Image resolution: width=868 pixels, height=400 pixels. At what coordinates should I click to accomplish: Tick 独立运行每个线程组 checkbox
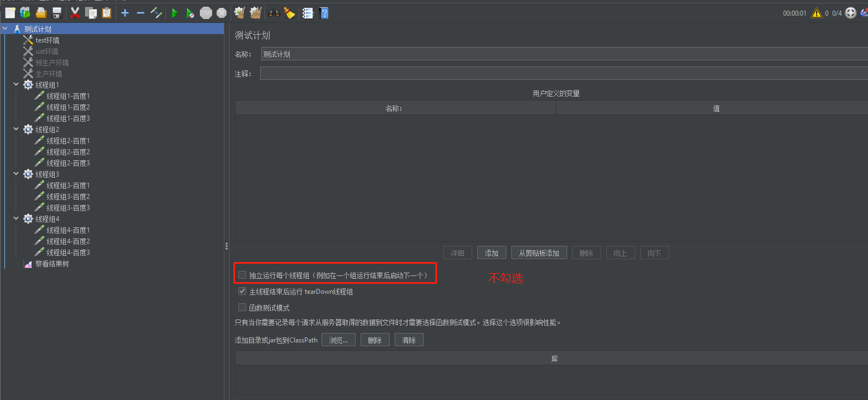242,275
